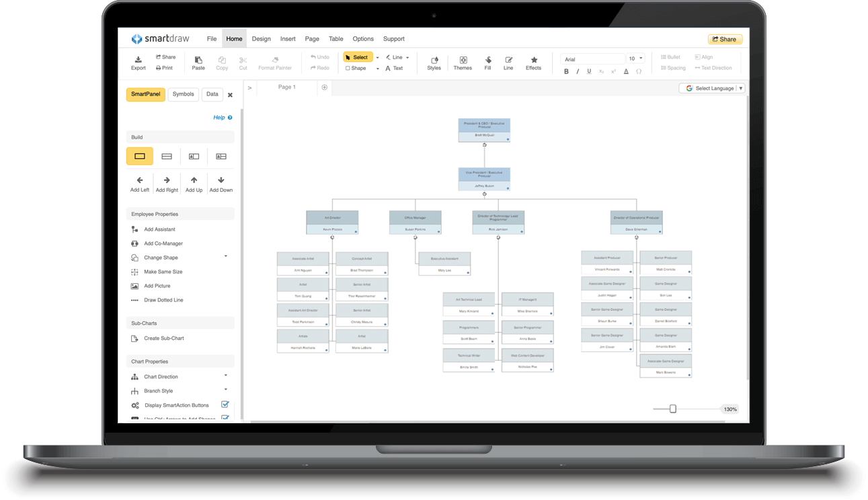
Task: Expand the Branch Style dropdown
Action: tap(226, 390)
